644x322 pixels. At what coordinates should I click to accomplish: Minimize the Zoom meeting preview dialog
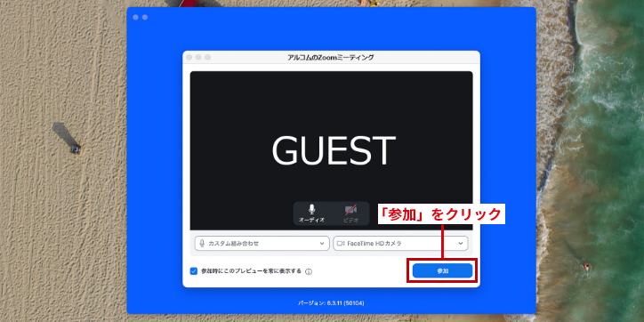[198, 57]
